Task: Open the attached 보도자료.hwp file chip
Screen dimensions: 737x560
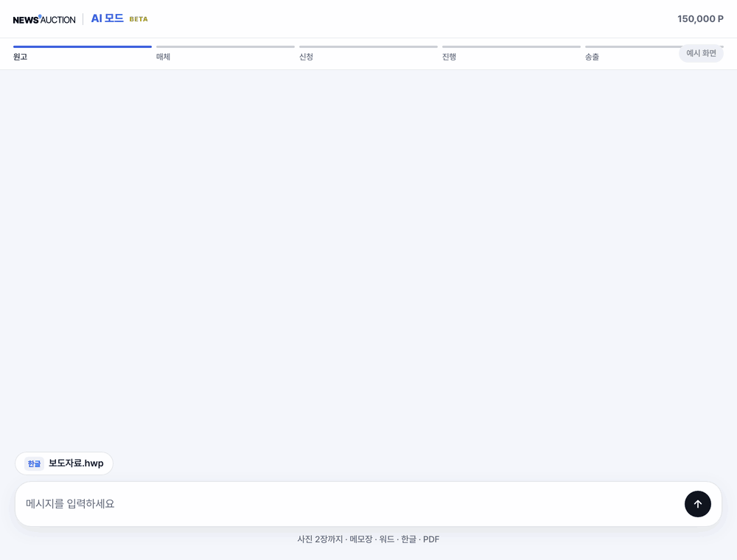Action: (x=64, y=463)
